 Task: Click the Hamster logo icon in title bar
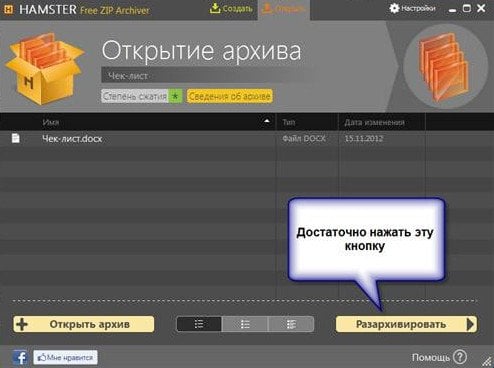click(9, 9)
